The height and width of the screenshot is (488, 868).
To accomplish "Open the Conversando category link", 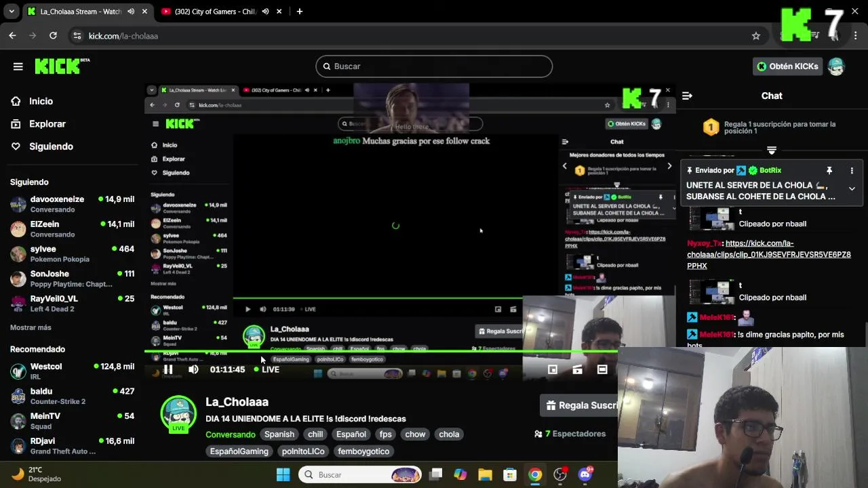I will pos(231,434).
